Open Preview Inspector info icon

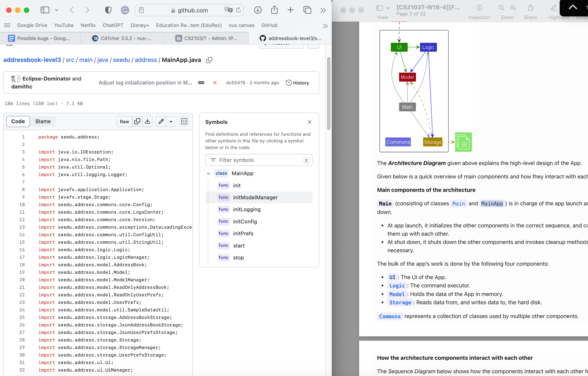click(x=479, y=8)
